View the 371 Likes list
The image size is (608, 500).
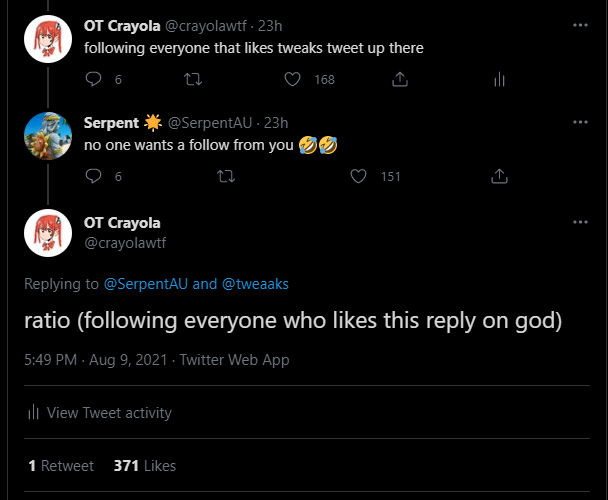point(144,465)
